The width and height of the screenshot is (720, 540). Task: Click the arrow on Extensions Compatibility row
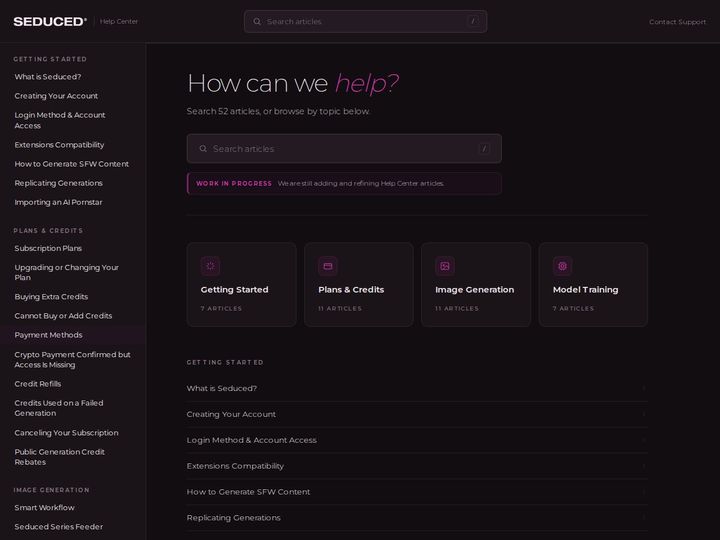644,466
